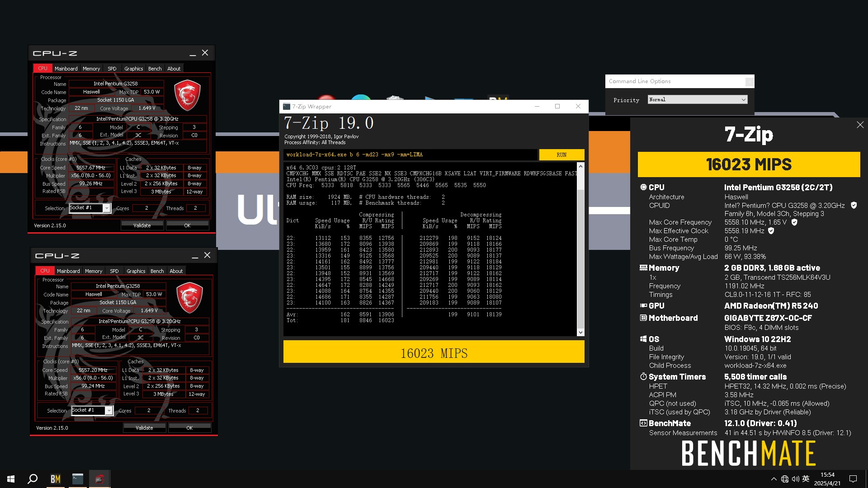Viewport: 868px width, 488px height.
Task: Click the System Timers clock icon
Action: tap(643, 376)
